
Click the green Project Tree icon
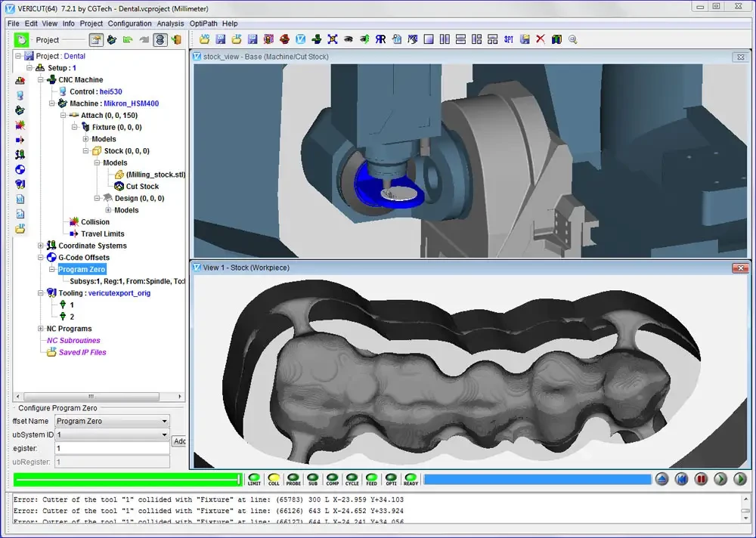coord(21,39)
